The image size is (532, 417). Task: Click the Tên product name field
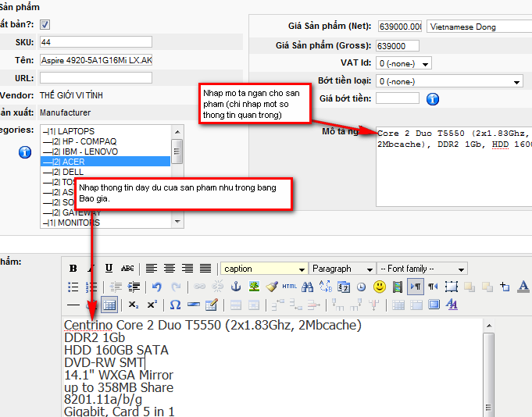95,60
